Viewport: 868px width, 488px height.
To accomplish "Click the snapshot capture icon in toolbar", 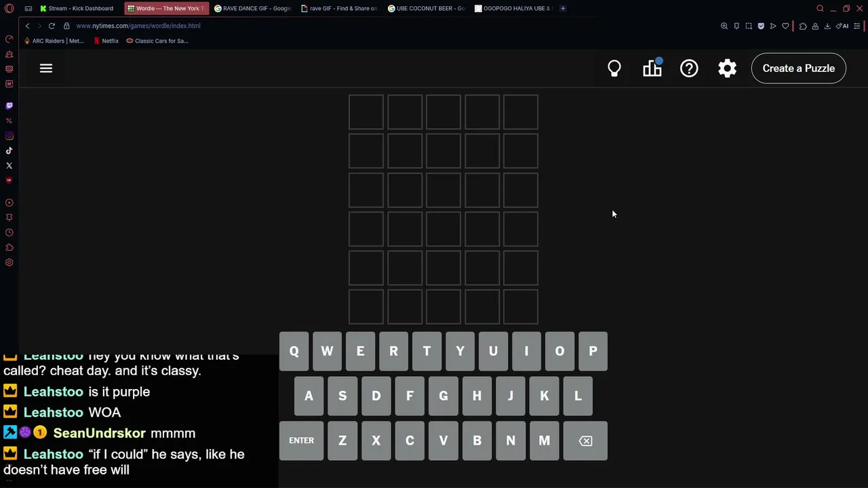I will pyautogui.click(x=749, y=26).
